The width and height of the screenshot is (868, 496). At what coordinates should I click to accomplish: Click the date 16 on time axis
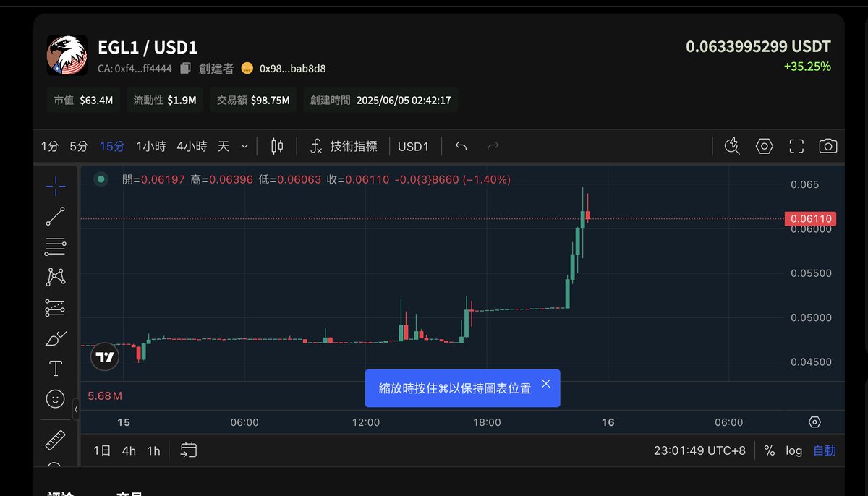coord(608,422)
